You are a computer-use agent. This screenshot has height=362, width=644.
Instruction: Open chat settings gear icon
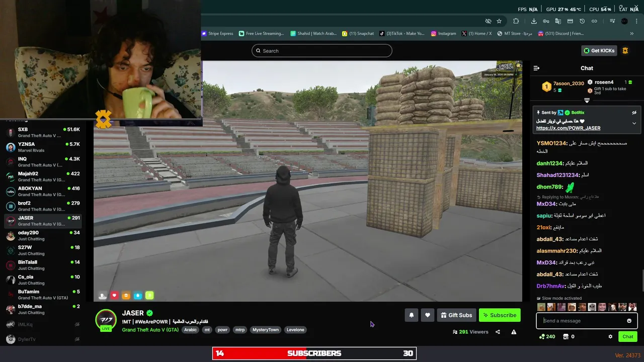click(610, 336)
